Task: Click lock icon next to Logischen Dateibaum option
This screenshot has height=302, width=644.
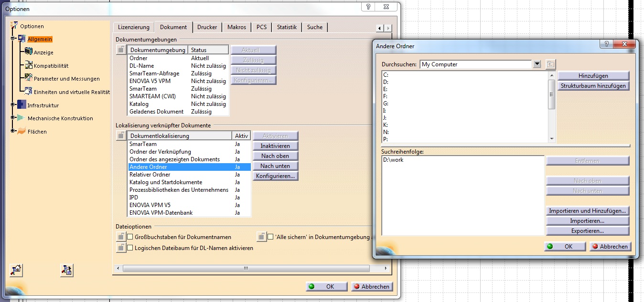Action: point(121,248)
